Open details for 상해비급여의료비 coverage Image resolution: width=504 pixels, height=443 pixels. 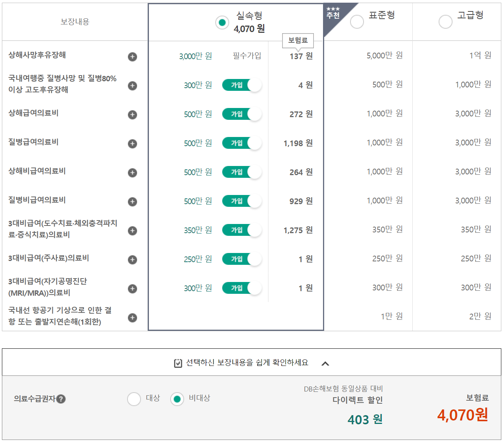[x=132, y=173]
